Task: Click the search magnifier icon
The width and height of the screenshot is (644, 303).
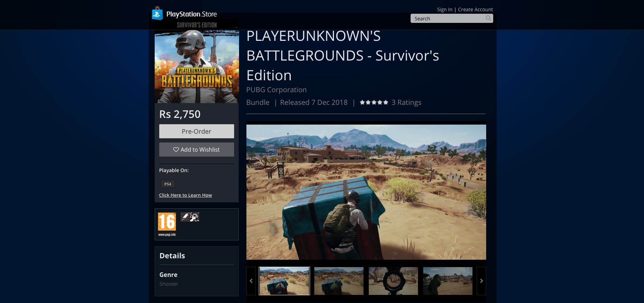Action: point(488,18)
